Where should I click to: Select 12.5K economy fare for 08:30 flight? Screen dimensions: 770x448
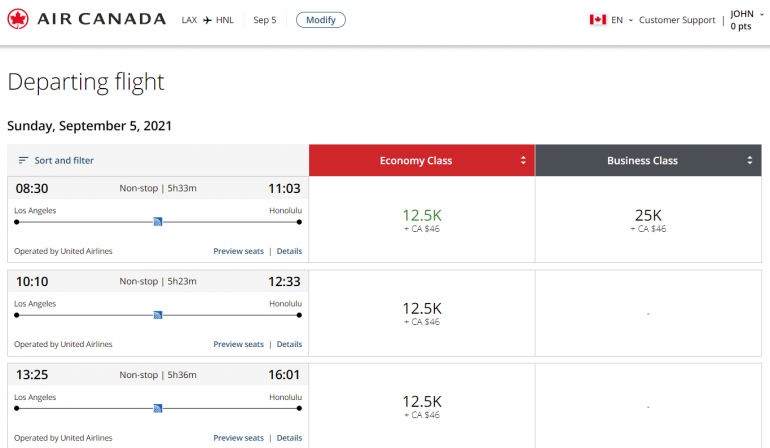tap(421, 220)
